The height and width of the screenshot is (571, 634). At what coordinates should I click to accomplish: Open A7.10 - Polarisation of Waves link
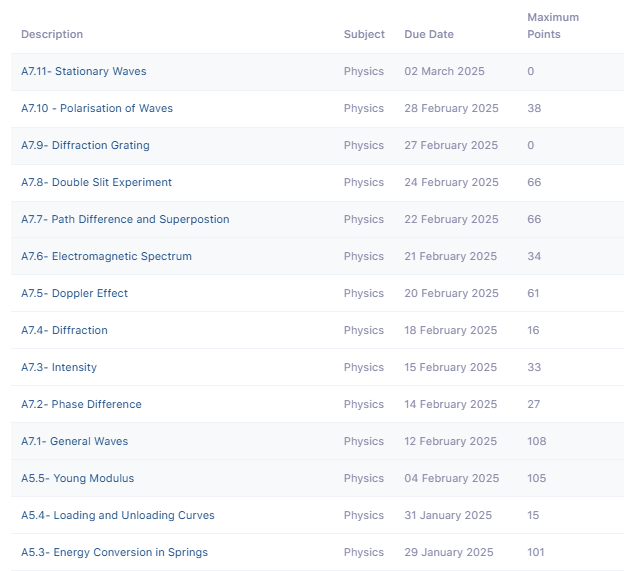tap(96, 108)
